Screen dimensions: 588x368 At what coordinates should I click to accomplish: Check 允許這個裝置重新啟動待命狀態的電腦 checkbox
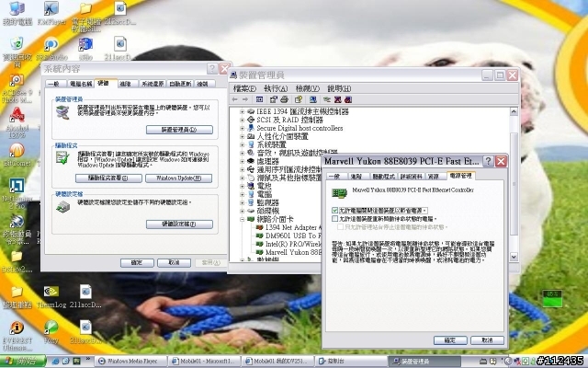click(334, 219)
